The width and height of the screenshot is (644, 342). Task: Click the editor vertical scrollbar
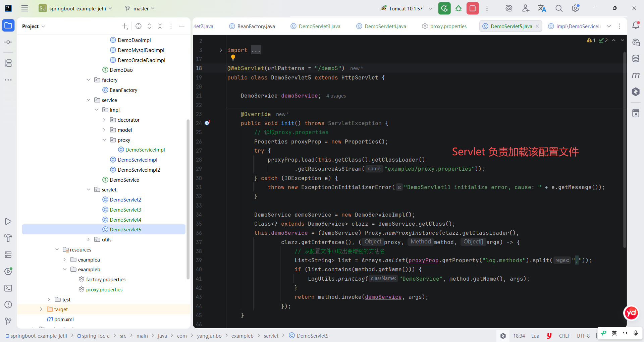point(625,150)
